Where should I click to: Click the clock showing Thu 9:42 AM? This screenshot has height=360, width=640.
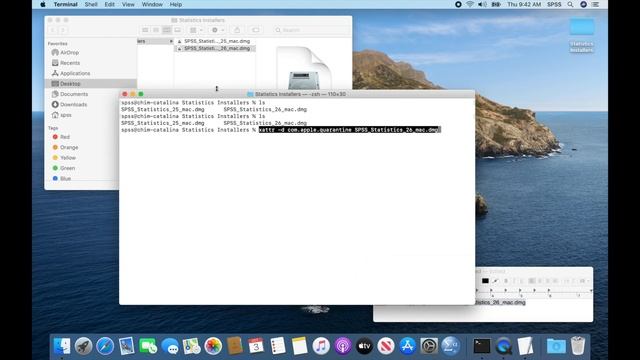pos(524,4)
